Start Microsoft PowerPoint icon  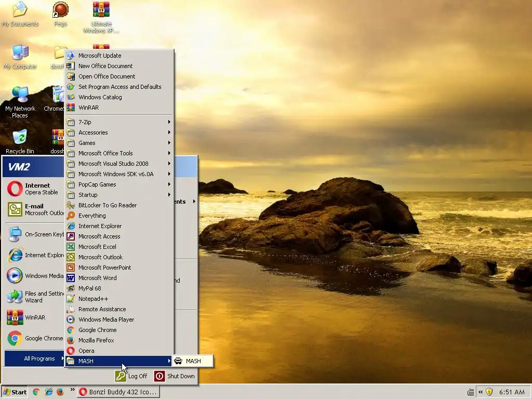(71, 268)
